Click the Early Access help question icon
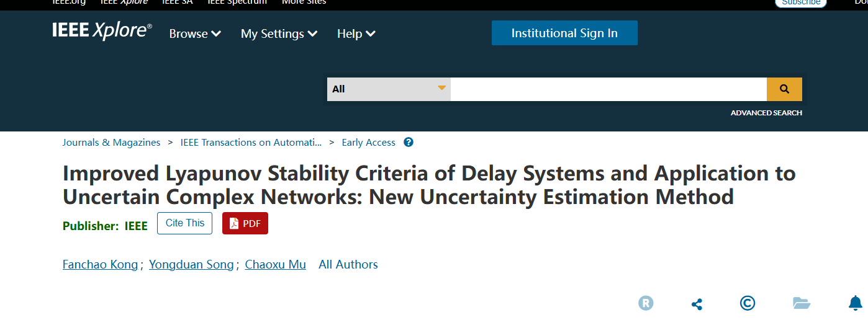This screenshot has height=333, width=868. [x=409, y=143]
